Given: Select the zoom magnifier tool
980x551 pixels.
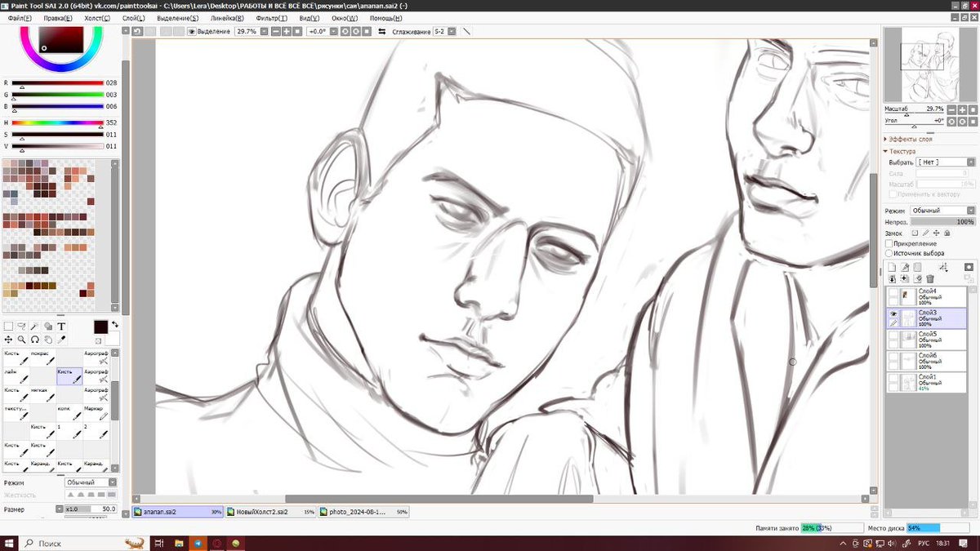Looking at the screenshot, I should coord(22,340).
